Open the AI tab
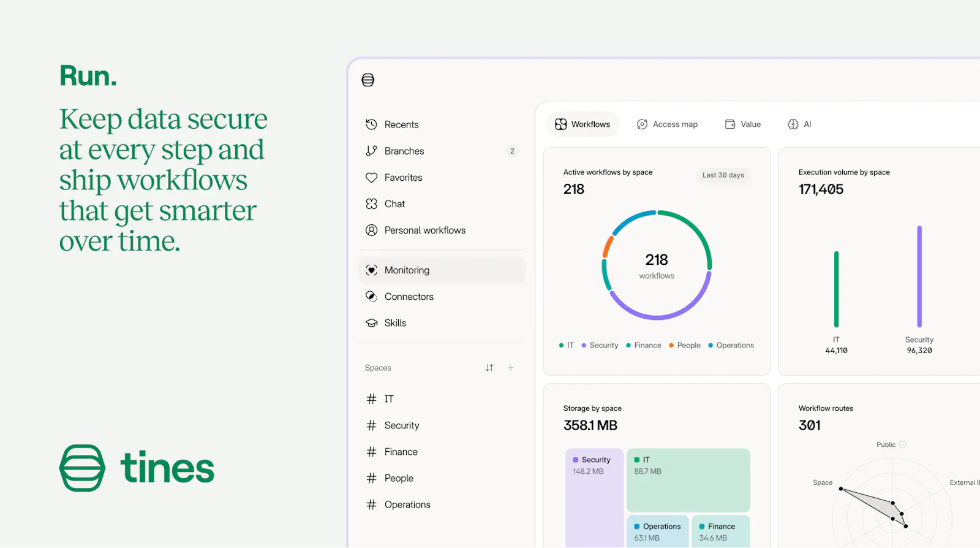The height and width of the screenshot is (548, 980). (x=799, y=124)
